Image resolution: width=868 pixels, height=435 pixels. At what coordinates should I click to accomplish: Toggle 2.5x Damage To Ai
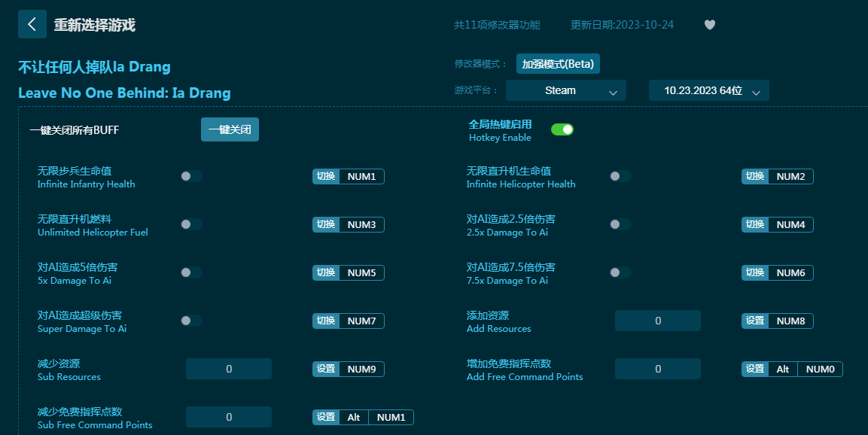coord(620,224)
